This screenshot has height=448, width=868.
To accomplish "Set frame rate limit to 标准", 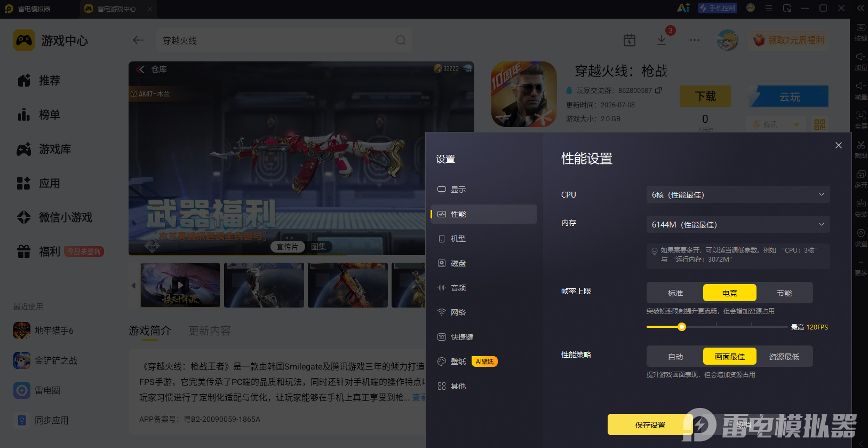I will click(x=675, y=293).
